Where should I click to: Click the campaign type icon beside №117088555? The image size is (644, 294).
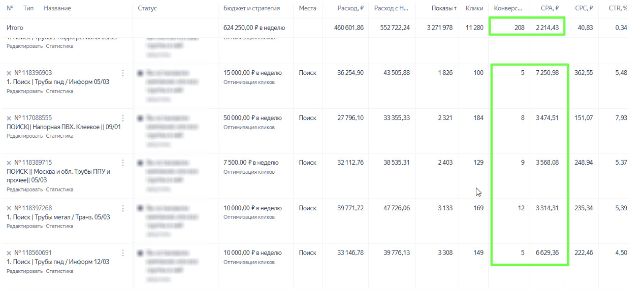(x=9, y=118)
